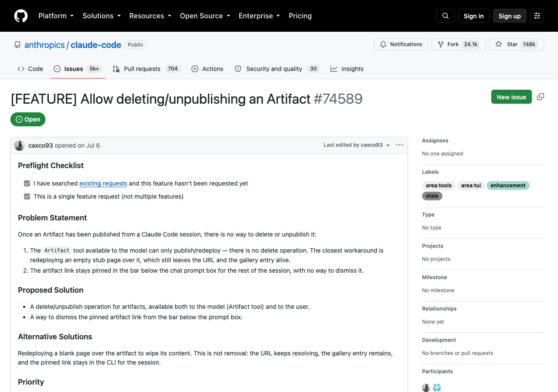Switch to the Code tab
The image size is (558, 392).
click(30, 69)
